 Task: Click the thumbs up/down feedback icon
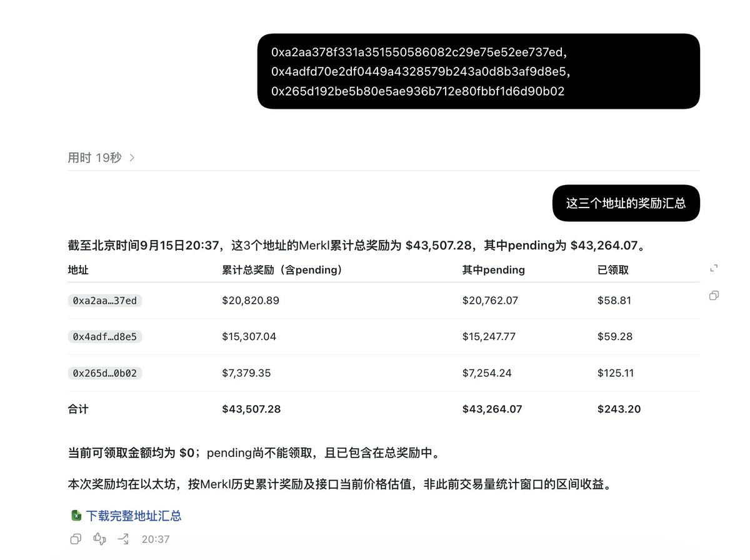point(99,539)
